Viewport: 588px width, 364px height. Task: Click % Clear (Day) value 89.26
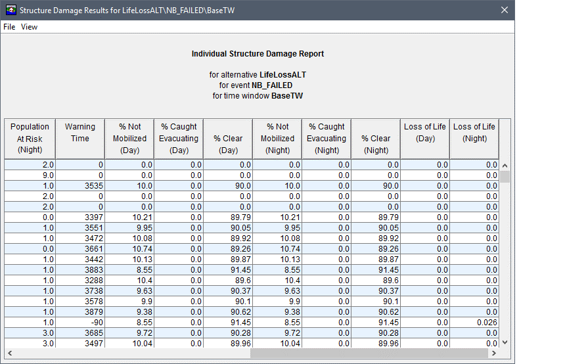click(228, 249)
